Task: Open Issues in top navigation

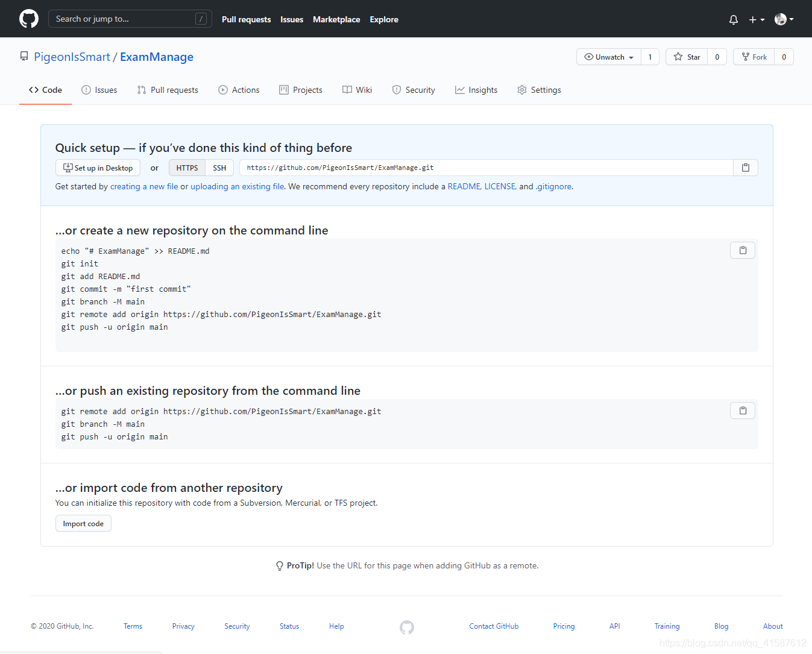Action: coord(292,19)
